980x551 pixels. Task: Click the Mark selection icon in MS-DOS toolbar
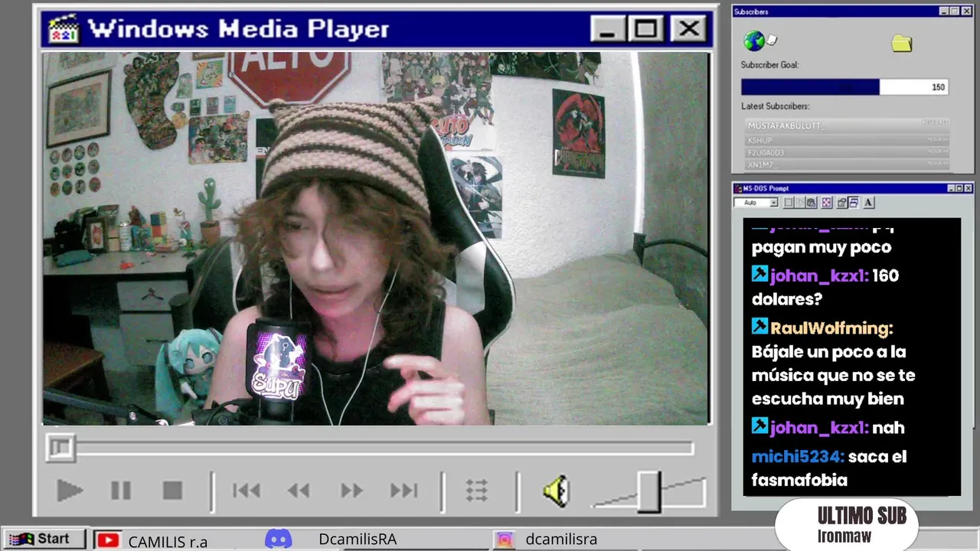tap(788, 203)
